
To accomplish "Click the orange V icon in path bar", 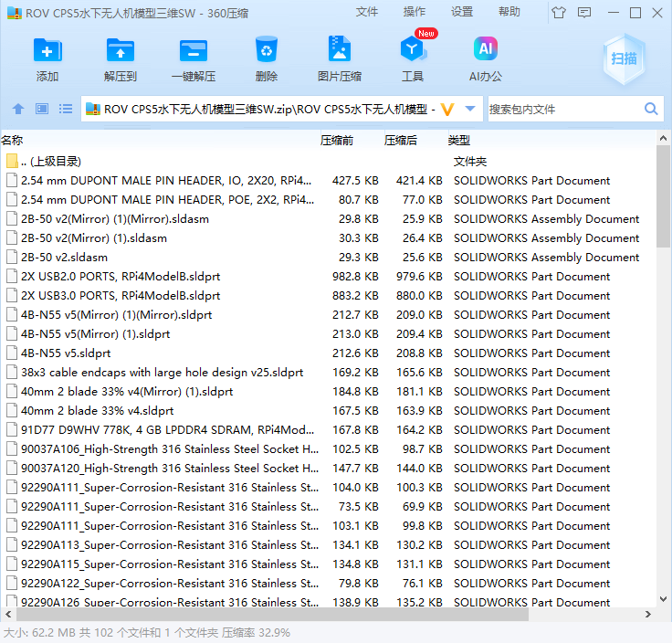I will [x=447, y=110].
